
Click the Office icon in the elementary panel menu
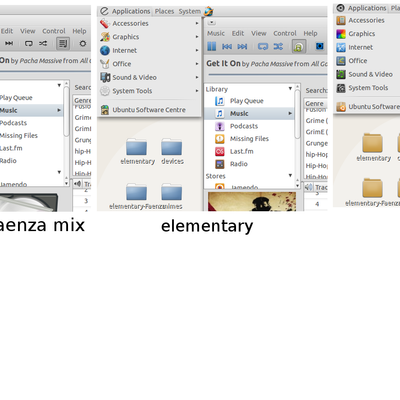pos(105,64)
